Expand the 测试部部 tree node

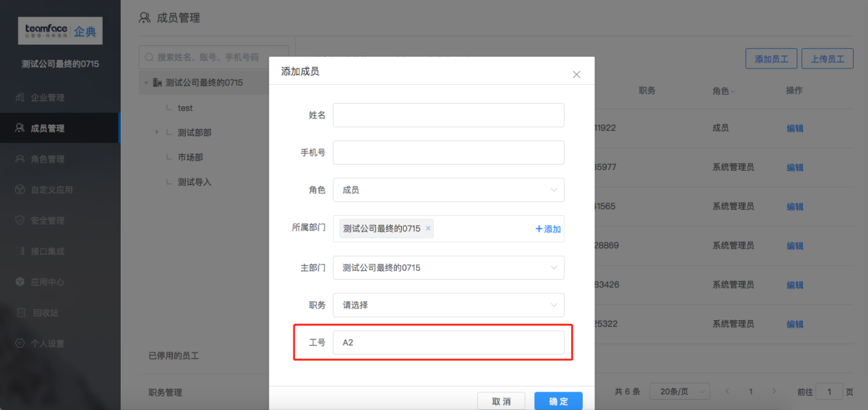click(x=157, y=132)
